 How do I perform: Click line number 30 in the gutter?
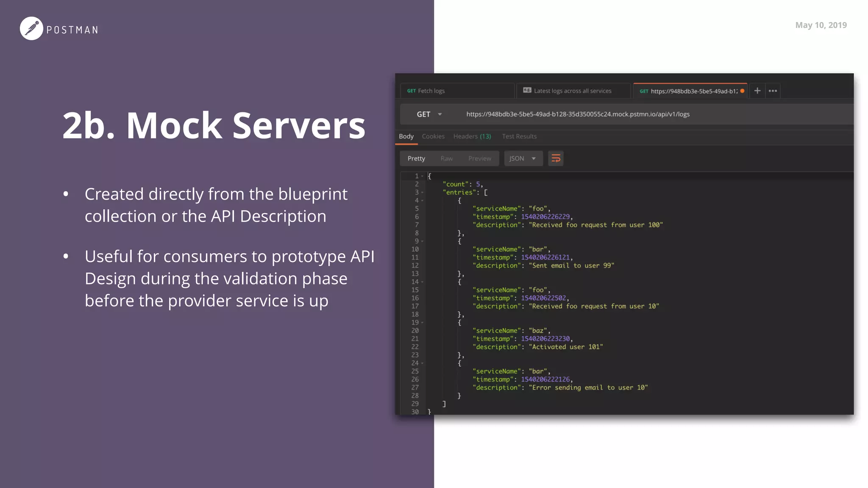(x=415, y=412)
